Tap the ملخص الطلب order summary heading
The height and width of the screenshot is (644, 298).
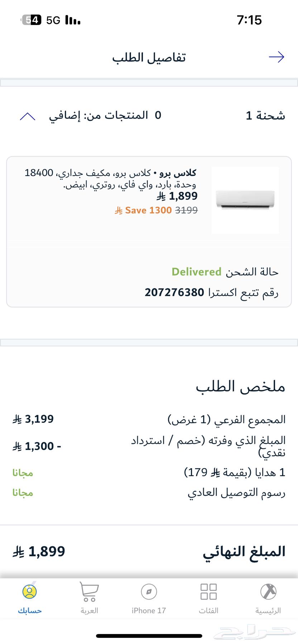(x=240, y=386)
